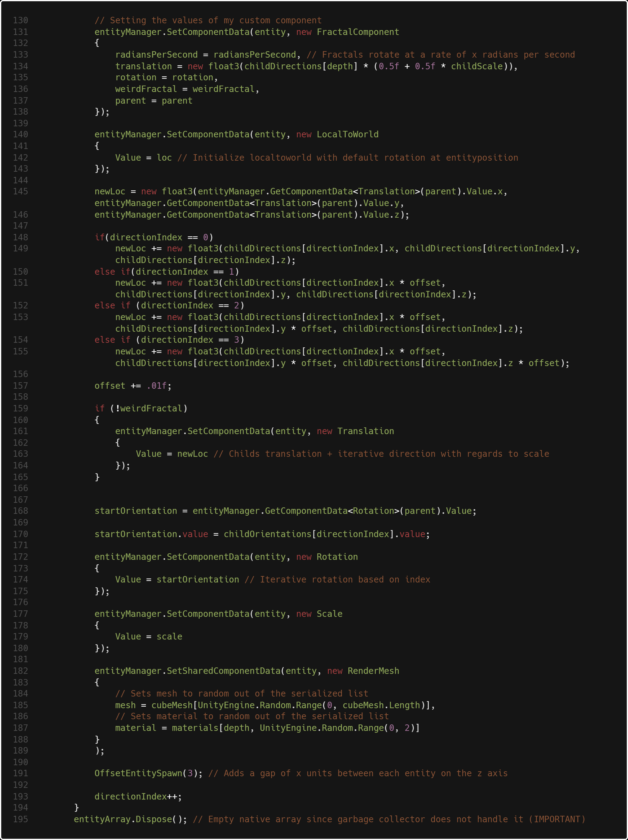Click the comment 'Setting the values of my custom component'
This screenshot has width=628, height=840.
(x=216, y=21)
